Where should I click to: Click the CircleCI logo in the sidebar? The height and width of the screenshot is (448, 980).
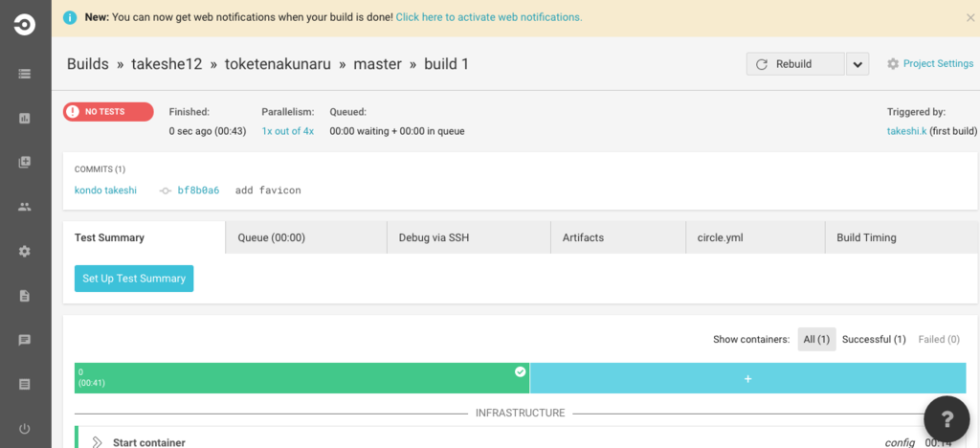click(x=25, y=25)
